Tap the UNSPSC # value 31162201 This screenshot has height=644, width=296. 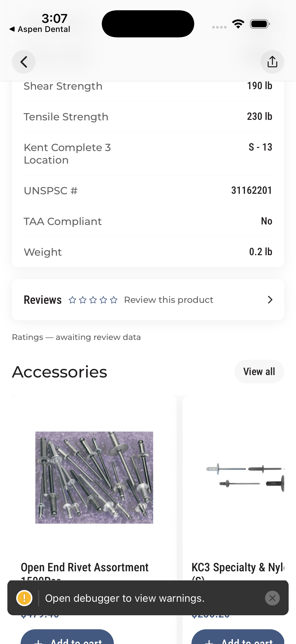[x=252, y=191]
